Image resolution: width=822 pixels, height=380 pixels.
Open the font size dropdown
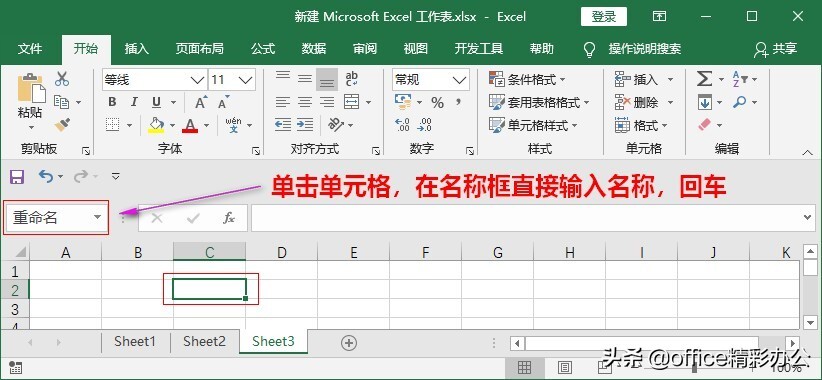coord(245,80)
